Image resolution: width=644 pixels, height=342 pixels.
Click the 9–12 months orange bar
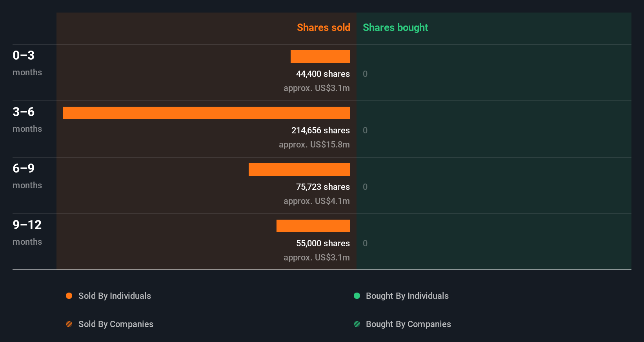[x=313, y=226]
